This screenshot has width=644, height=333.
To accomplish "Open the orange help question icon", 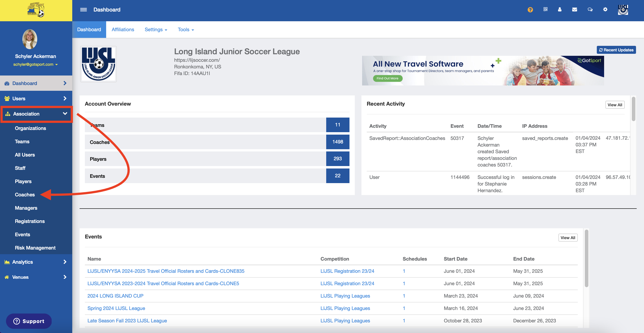I will coord(530,10).
